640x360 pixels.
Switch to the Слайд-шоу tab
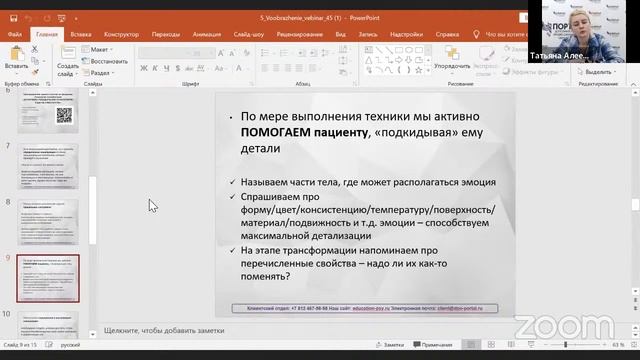[249, 35]
